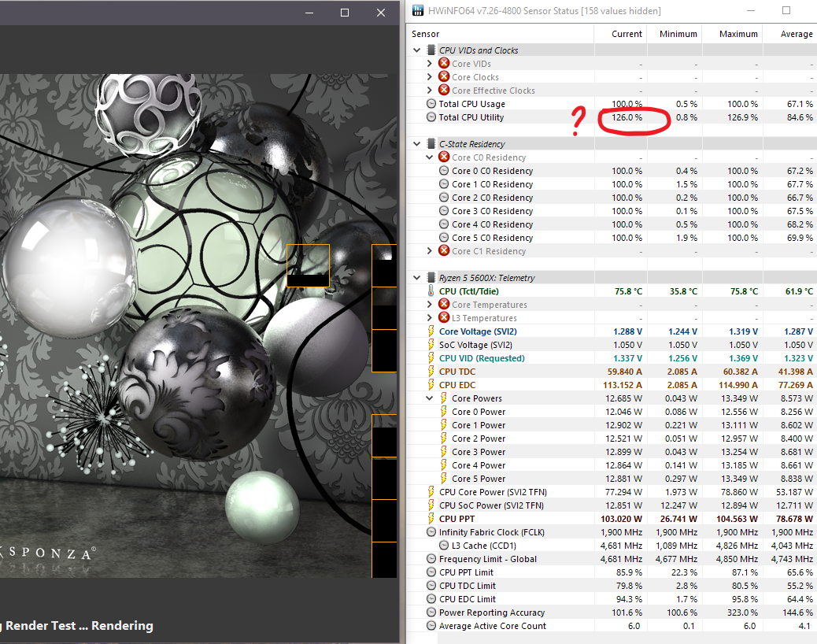Expand the Core Effective Clocks entry
This screenshot has height=644, width=817.
(429, 90)
